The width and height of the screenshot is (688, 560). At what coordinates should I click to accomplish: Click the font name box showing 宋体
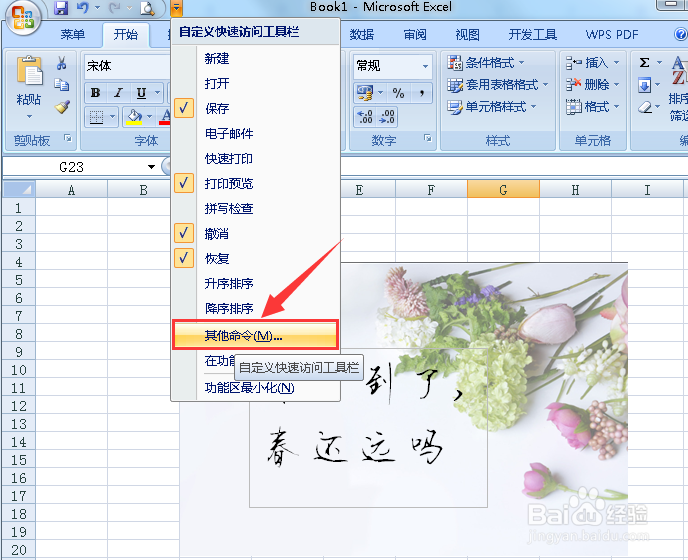(x=127, y=66)
